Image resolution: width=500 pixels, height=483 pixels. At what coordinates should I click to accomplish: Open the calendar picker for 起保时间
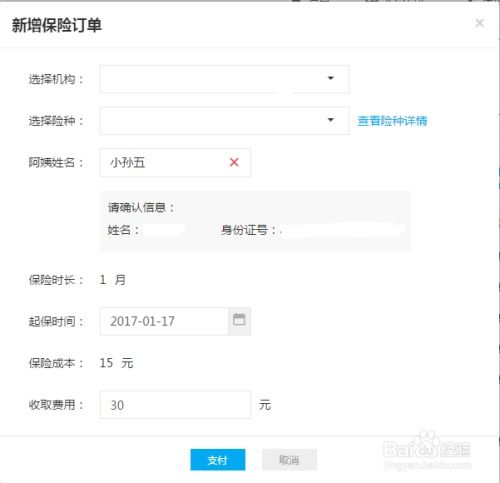(x=239, y=321)
